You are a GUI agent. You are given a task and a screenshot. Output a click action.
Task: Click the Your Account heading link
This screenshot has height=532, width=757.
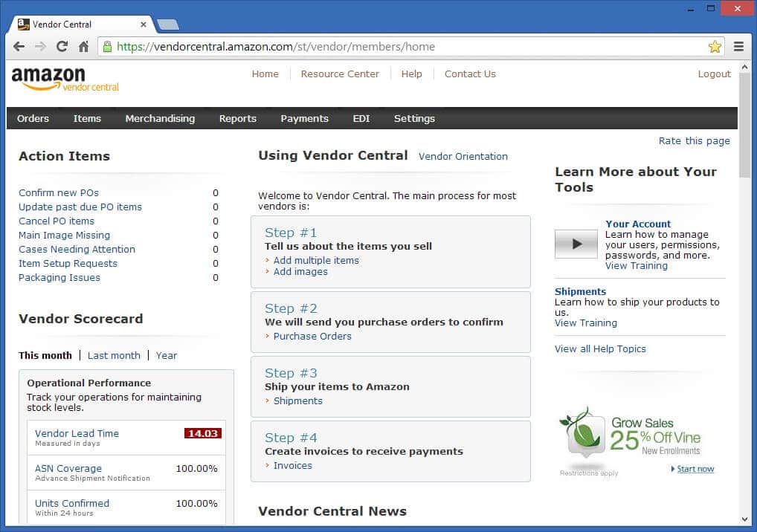(x=638, y=224)
